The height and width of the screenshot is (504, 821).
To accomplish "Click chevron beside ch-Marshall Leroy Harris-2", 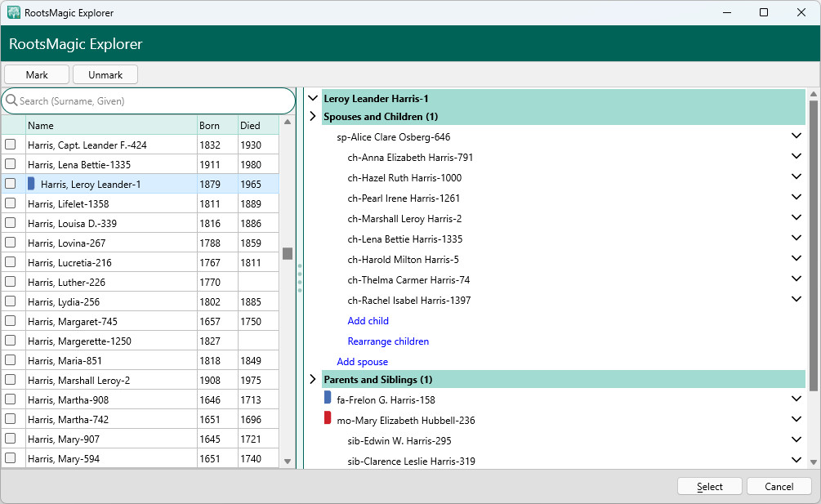I will coord(796,218).
